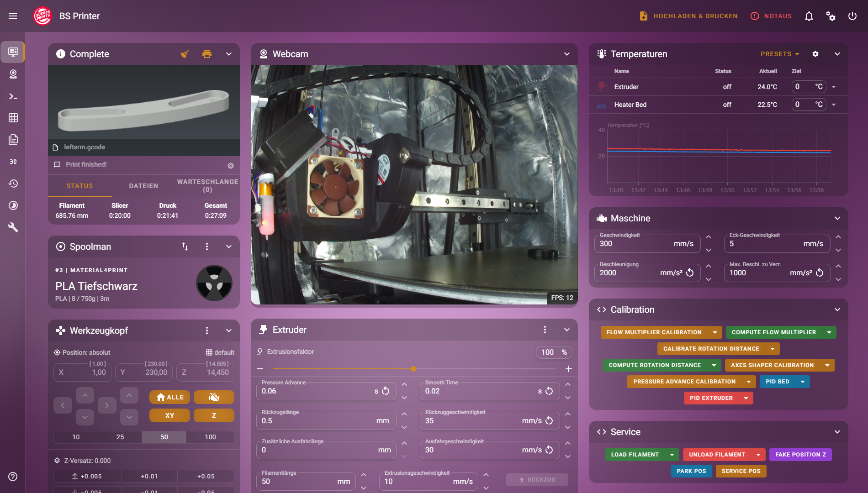Click the PARK POS button
This screenshot has height=493, width=868.
click(x=691, y=471)
